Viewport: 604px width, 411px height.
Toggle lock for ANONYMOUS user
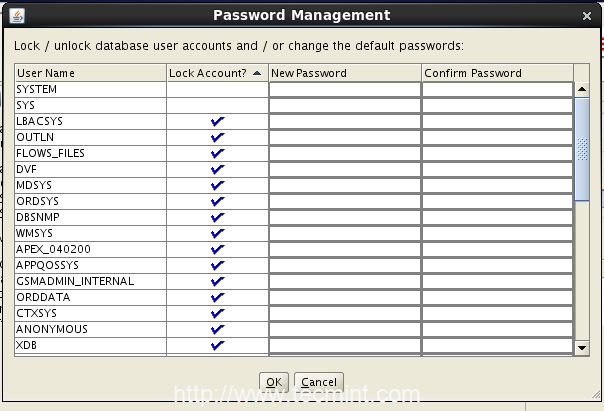coord(218,329)
